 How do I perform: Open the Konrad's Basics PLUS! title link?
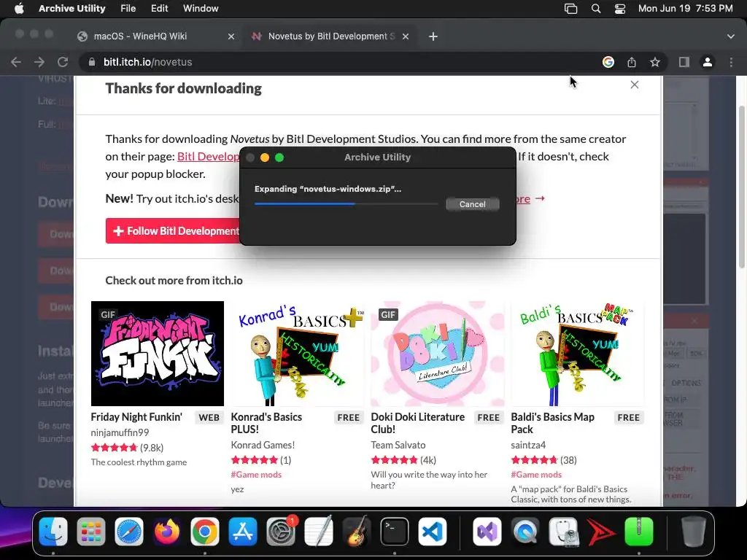[x=266, y=424]
